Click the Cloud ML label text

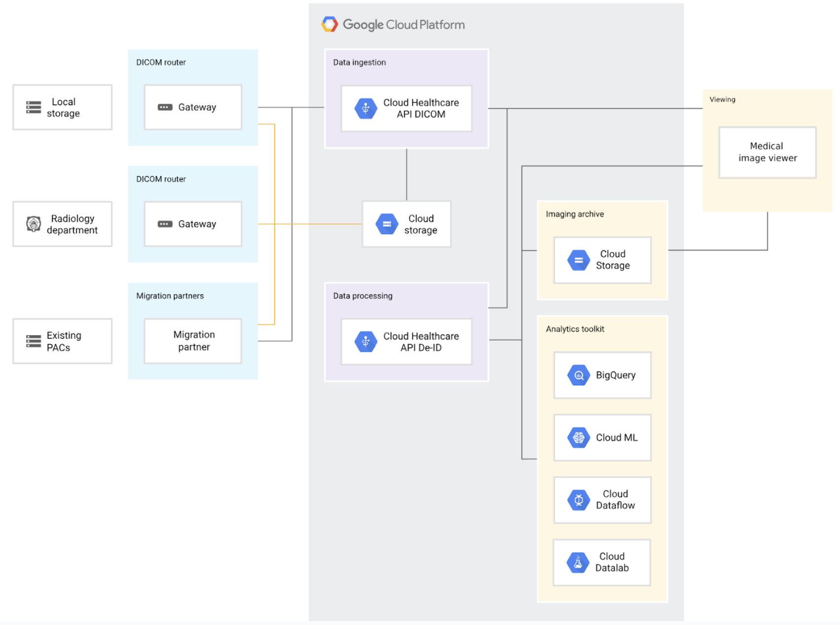click(x=617, y=438)
